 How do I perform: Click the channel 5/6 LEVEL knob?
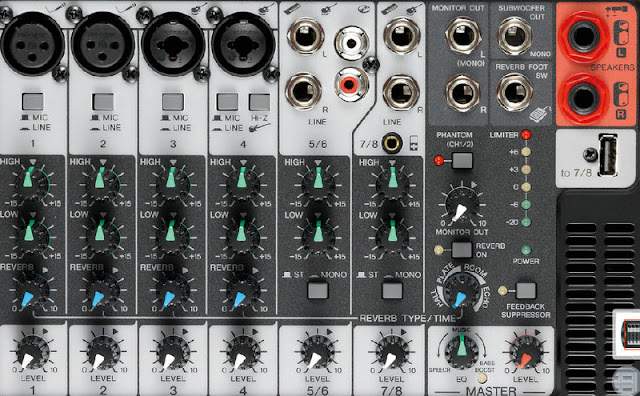click(x=318, y=352)
